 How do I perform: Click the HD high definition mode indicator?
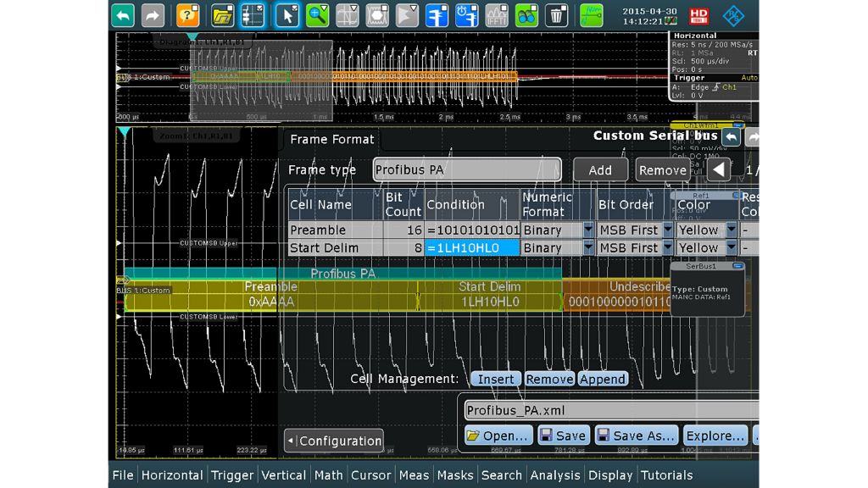coord(698,15)
